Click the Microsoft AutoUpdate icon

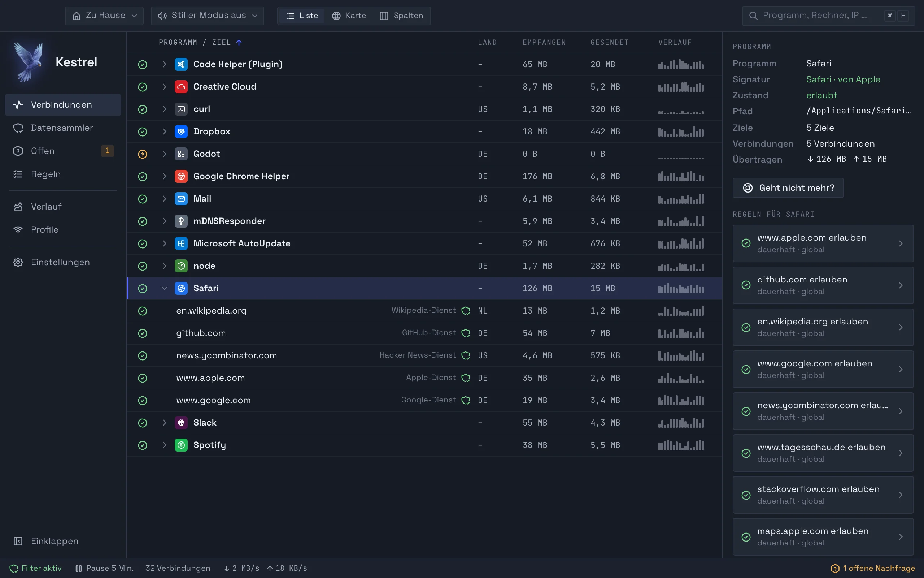click(x=181, y=243)
